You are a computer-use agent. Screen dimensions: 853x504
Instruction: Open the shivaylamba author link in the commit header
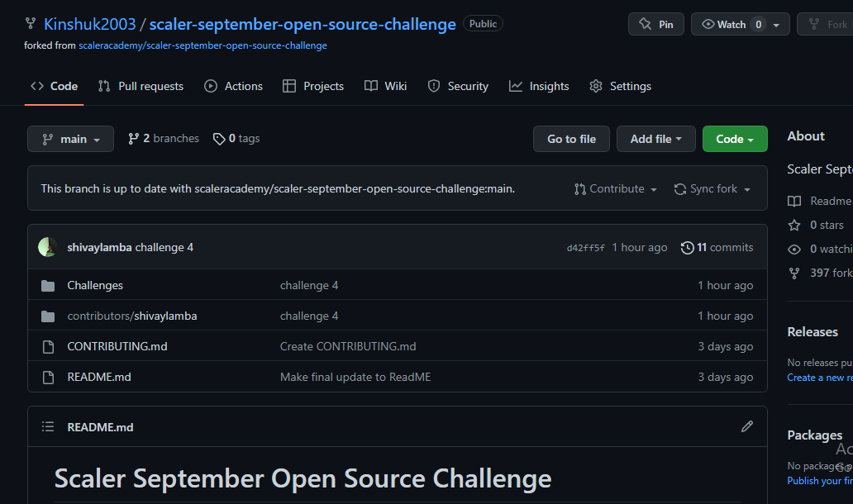pyautogui.click(x=99, y=247)
